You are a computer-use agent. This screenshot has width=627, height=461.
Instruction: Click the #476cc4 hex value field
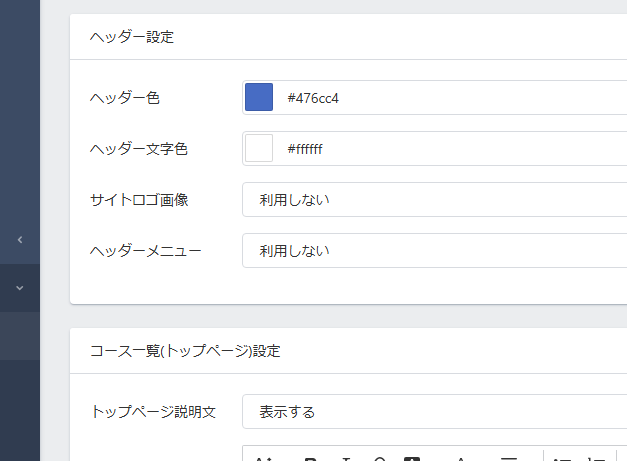click(450, 97)
